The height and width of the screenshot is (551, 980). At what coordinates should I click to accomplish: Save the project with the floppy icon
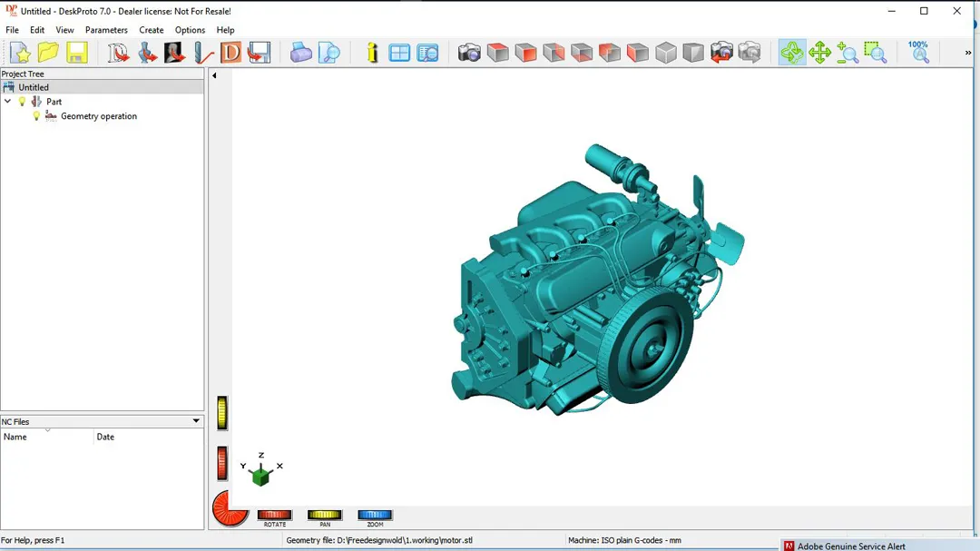tap(77, 53)
